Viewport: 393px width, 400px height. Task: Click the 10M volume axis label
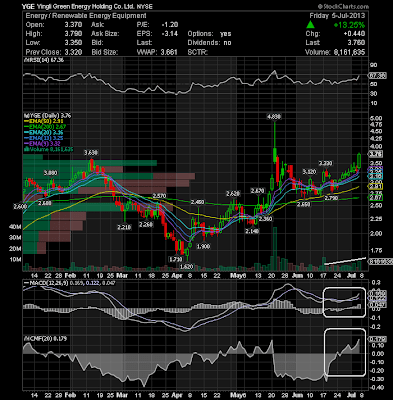tap(15, 259)
